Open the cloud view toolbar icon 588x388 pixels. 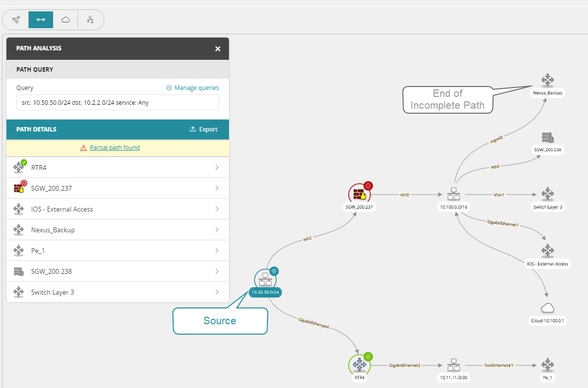pyautogui.click(x=65, y=20)
